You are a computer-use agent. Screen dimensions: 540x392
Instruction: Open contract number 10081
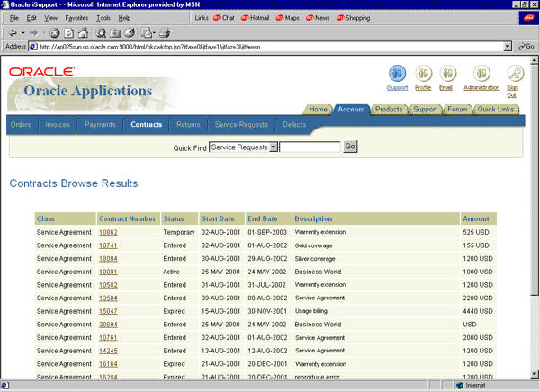point(108,272)
